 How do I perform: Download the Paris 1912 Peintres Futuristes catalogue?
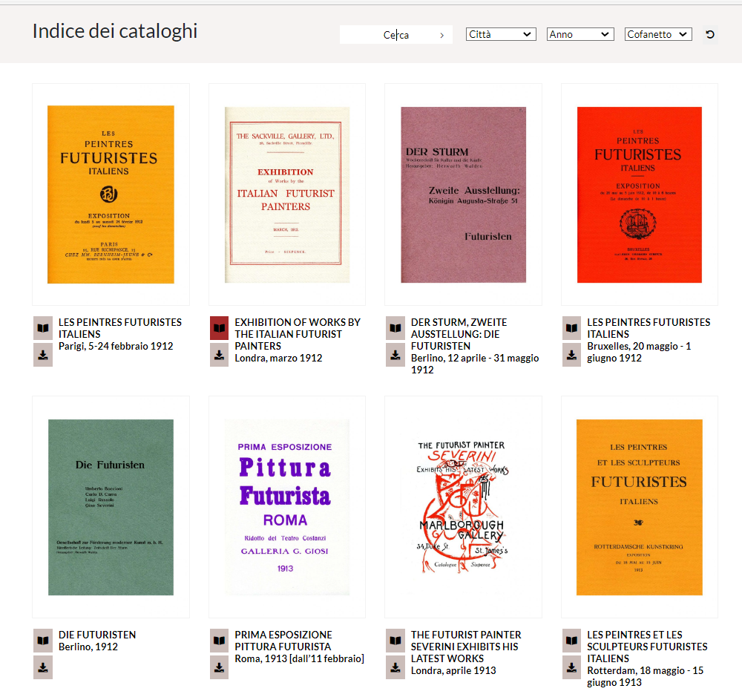coord(43,355)
